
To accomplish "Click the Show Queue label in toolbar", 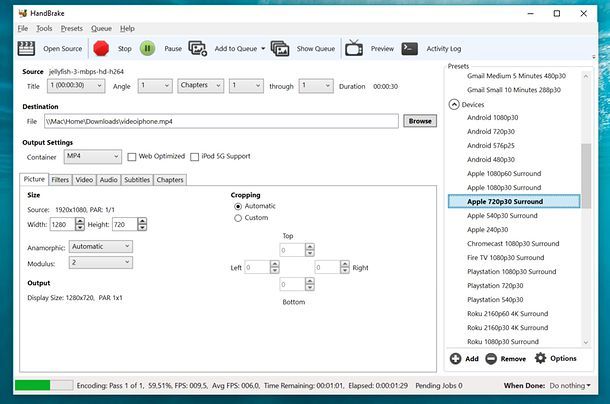I will (316, 49).
